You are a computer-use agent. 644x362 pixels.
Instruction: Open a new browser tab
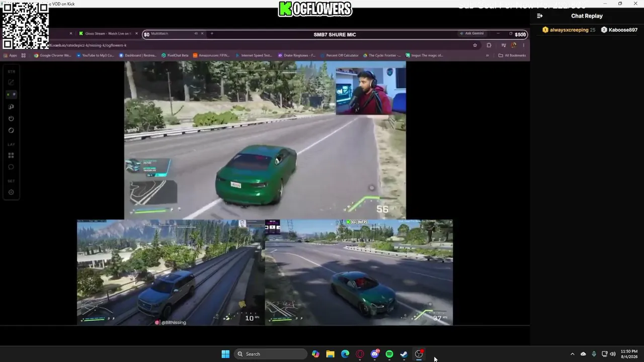pos(212,34)
